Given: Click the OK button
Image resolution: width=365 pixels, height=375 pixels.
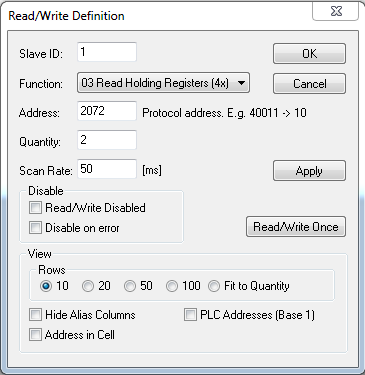Looking at the screenshot, I should 309,53.
